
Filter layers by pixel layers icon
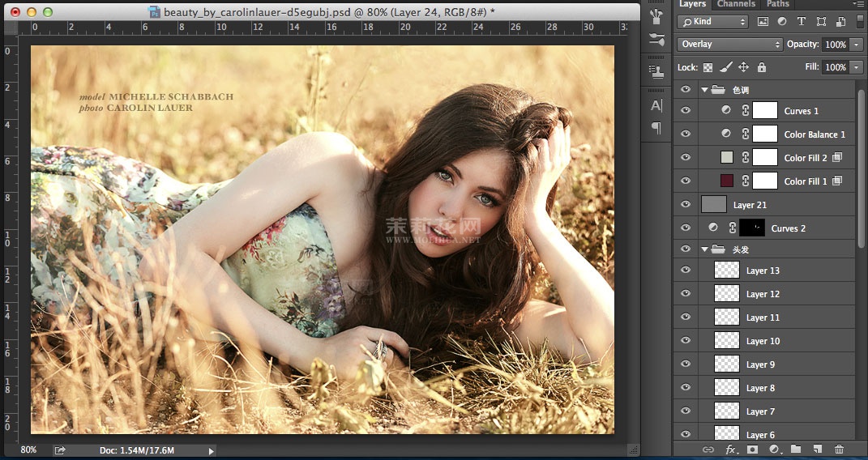763,22
